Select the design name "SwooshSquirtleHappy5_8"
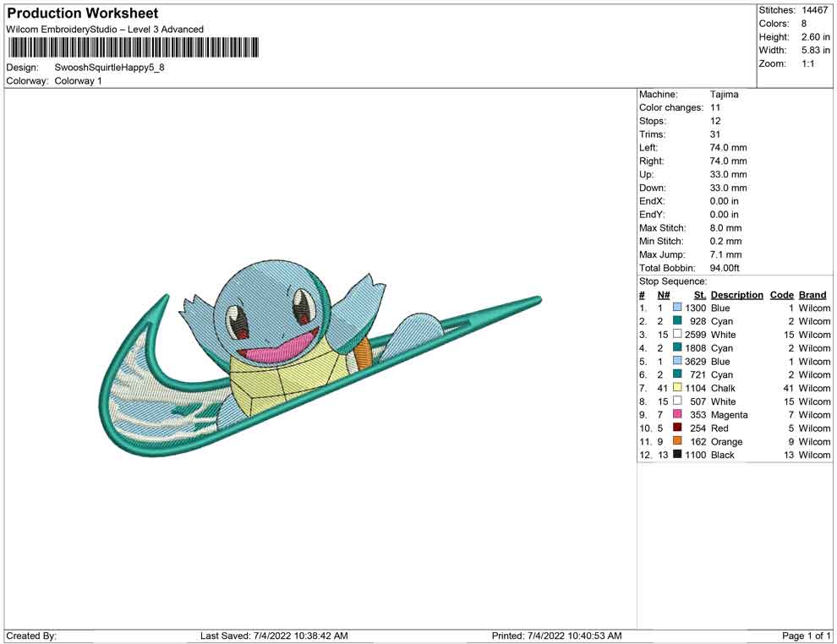The height and width of the screenshot is (644, 837). pos(109,68)
